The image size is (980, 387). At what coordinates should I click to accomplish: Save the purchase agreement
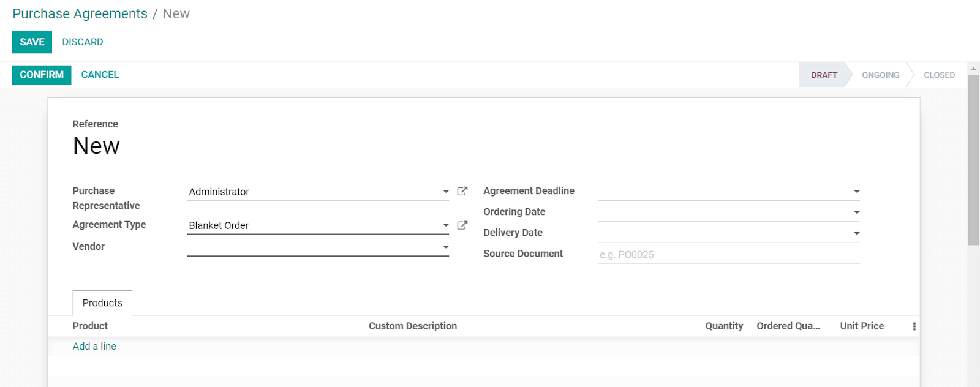pos(32,42)
